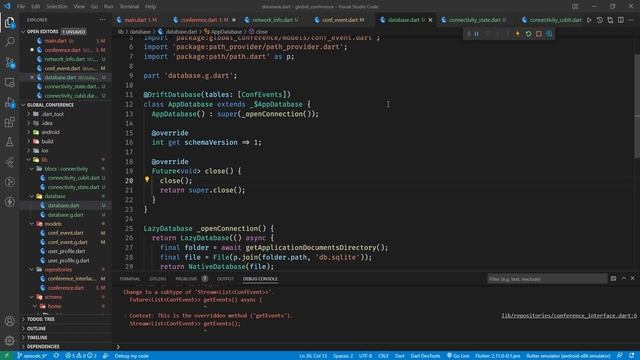
Task: Click the debug console filter input
Action: pyautogui.click(x=547, y=279)
